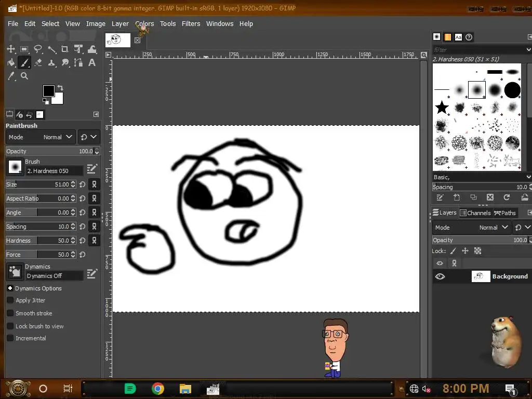
Task: Edit the selected brush in Brushes panel
Action: click(x=440, y=197)
